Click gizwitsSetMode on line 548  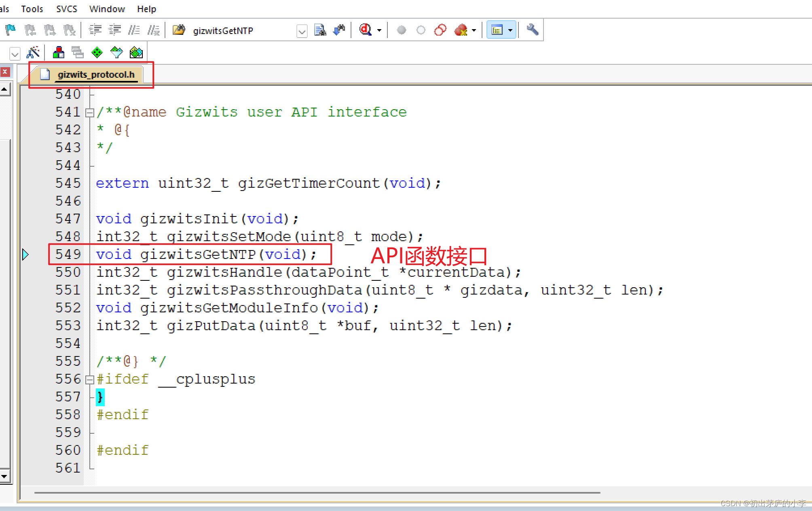coord(229,237)
